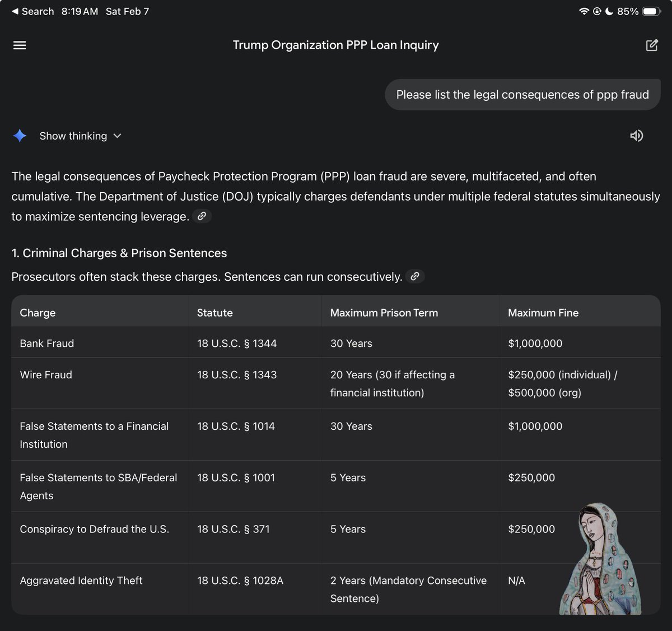This screenshot has height=631, width=672.
Task: Select the user prompt message bubble
Action: [522, 95]
